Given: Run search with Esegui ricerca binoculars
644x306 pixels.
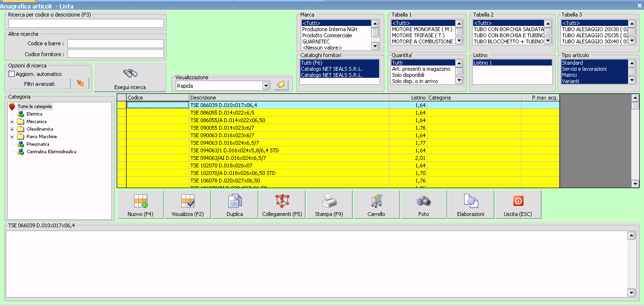Looking at the screenshot, I should point(130,74).
